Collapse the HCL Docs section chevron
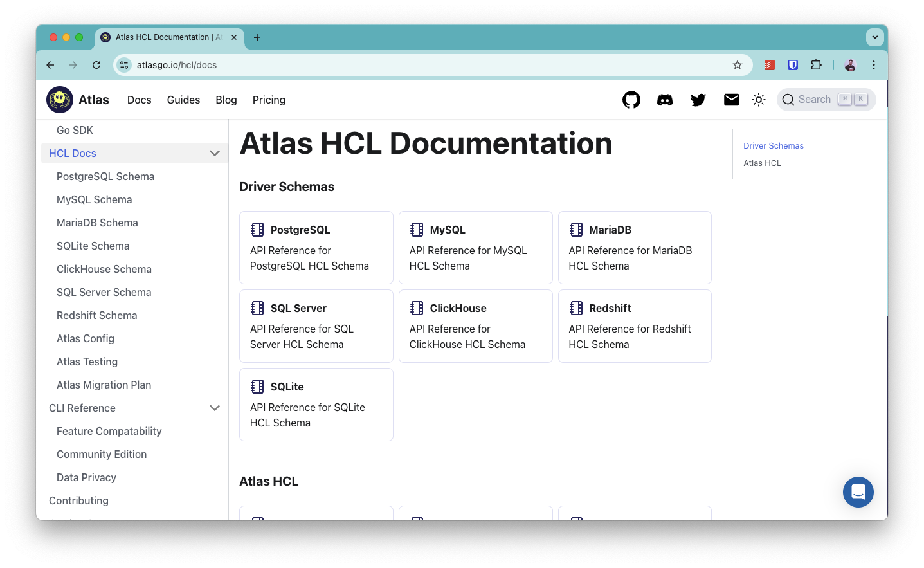This screenshot has width=924, height=568. 215,153
